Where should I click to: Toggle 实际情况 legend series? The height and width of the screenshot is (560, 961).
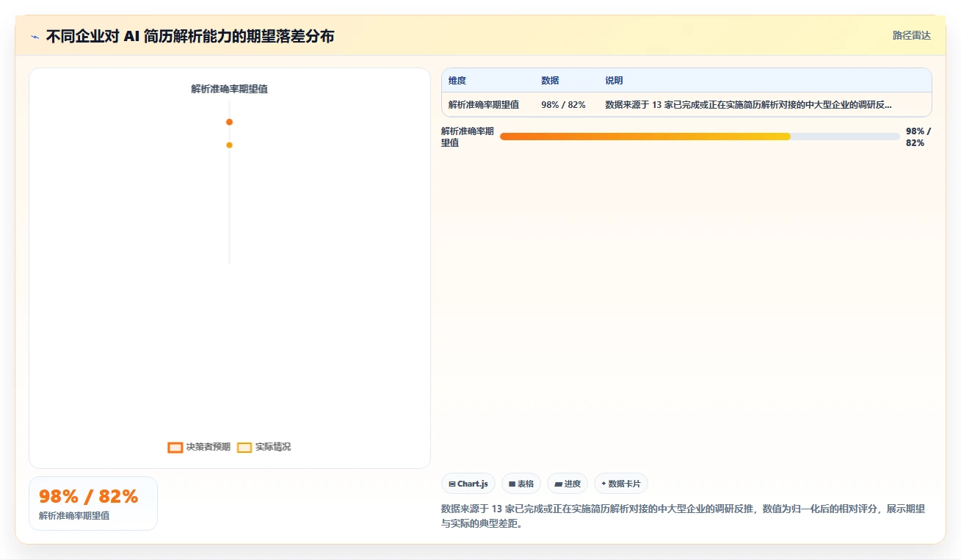264,447
